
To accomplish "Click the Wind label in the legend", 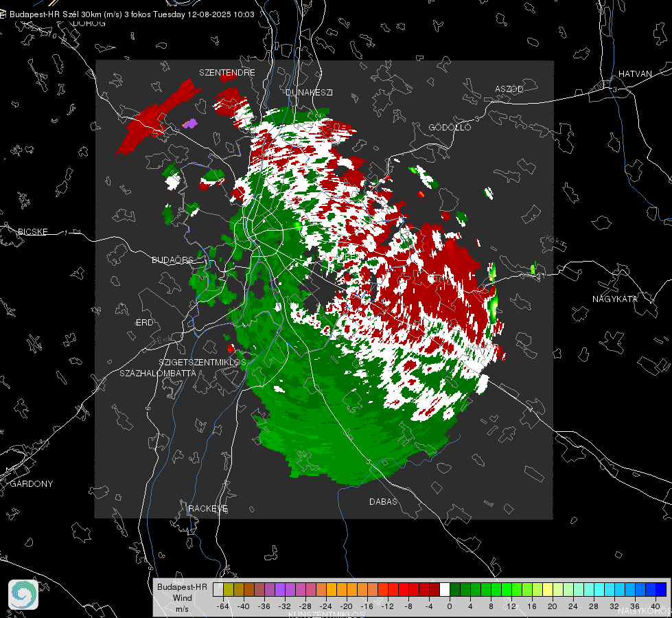I will 182,598.
